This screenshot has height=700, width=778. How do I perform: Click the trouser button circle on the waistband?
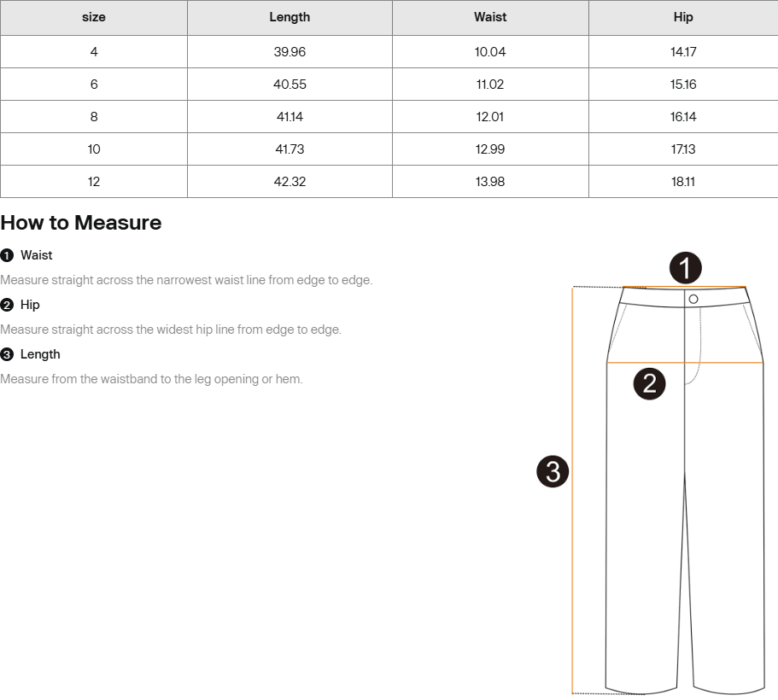[x=693, y=299]
